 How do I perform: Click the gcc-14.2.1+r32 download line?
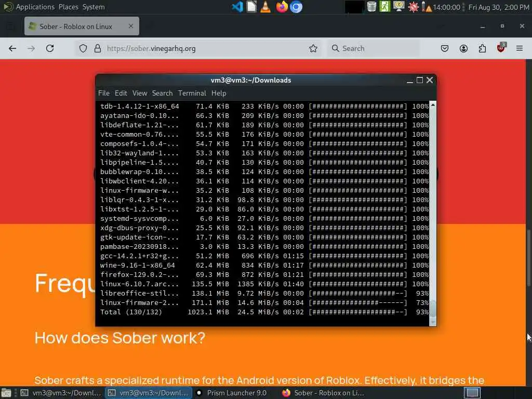[264, 256]
